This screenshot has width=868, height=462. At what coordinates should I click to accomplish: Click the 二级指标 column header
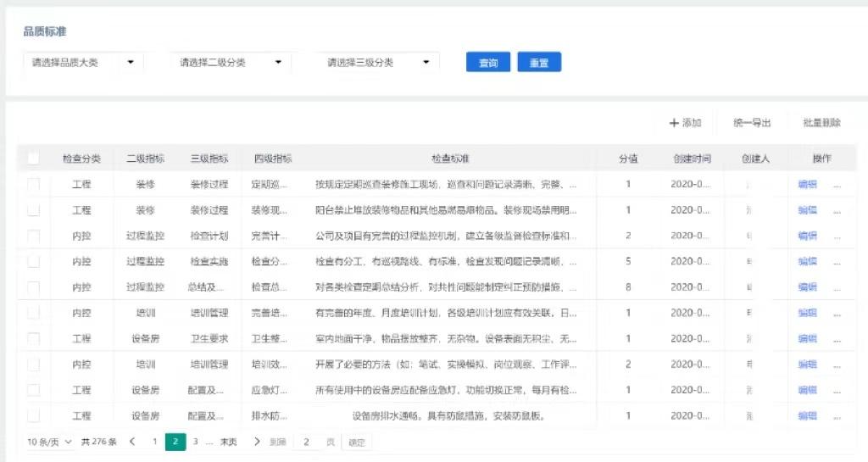[145, 159]
